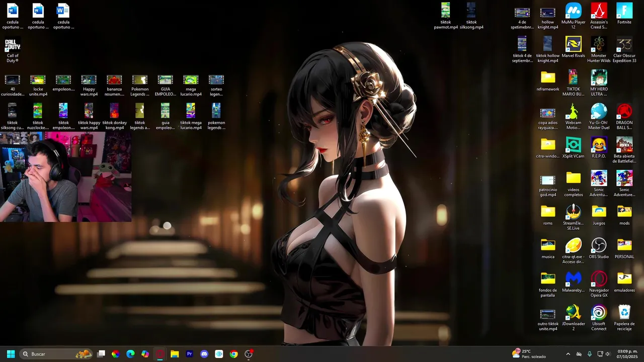The width and height of the screenshot is (644, 362).
Task: Click the microphone tray icon
Action: [x=589, y=354]
